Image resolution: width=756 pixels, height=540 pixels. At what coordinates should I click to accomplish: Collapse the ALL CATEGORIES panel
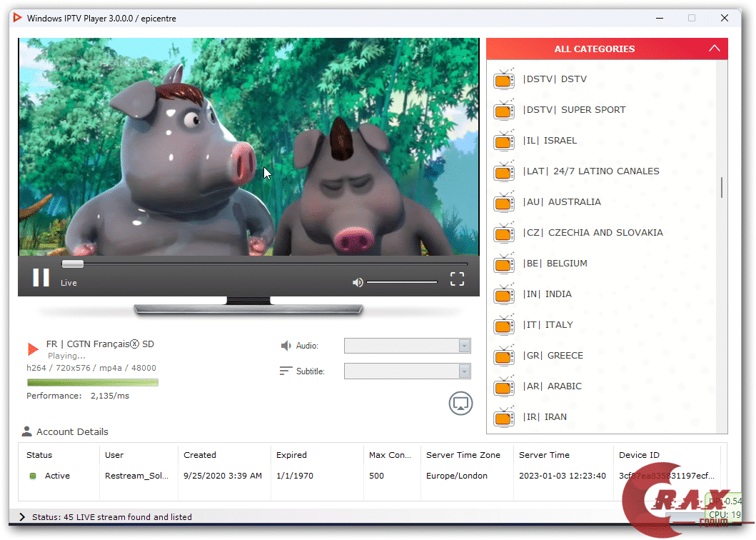[714, 49]
